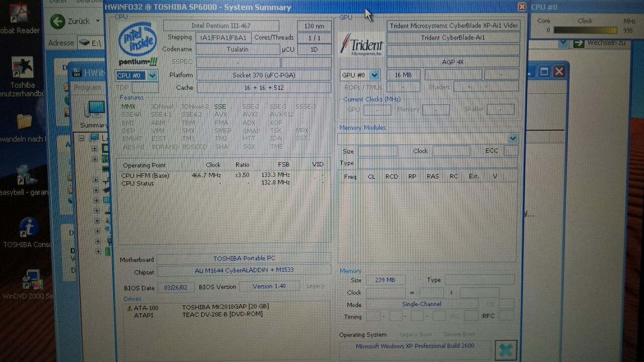Click the 'Trident CyberBlade-Ai1' GPU name field

coord(453,38)
